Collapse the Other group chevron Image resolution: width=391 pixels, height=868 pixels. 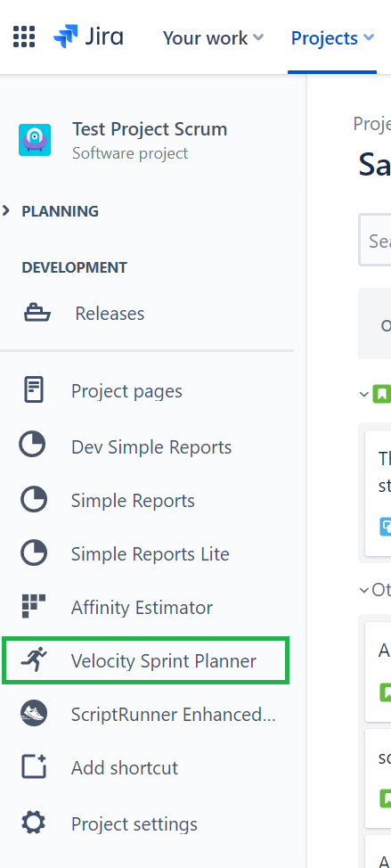[x=364, y=590]
